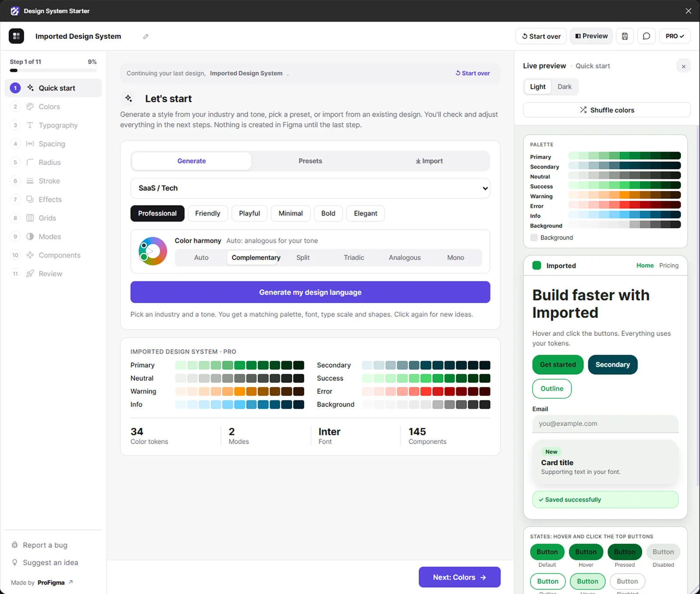Open Spacing step in sidebar

tap(53, 144)
